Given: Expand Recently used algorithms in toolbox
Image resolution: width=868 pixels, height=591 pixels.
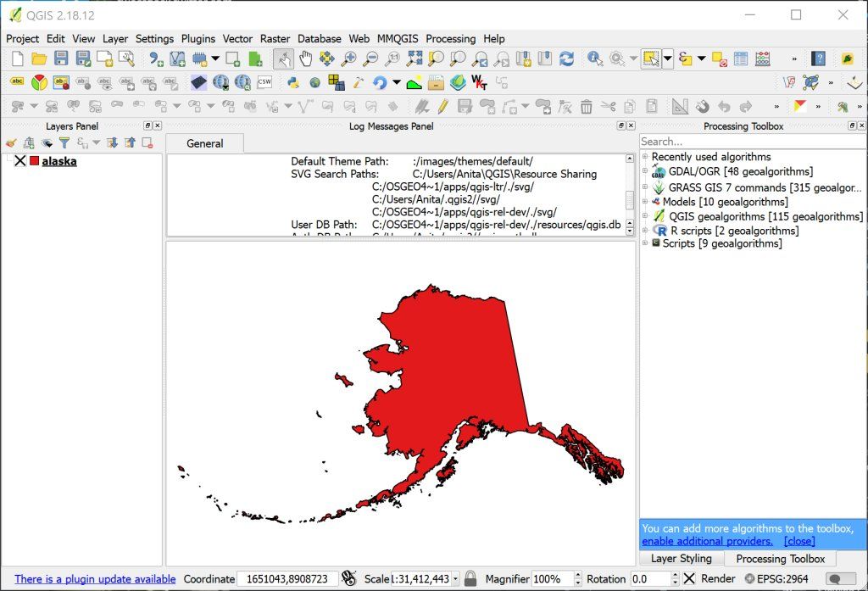Looking at the screenshot, I should (x=645, y=157).
